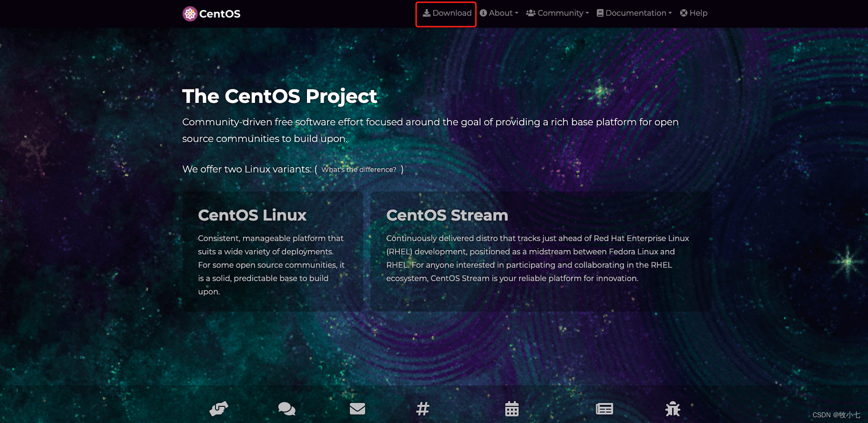Click the bug report icon
Image resolution: width=868 pixels, height=423 pixels.
[x=673, y=409]
